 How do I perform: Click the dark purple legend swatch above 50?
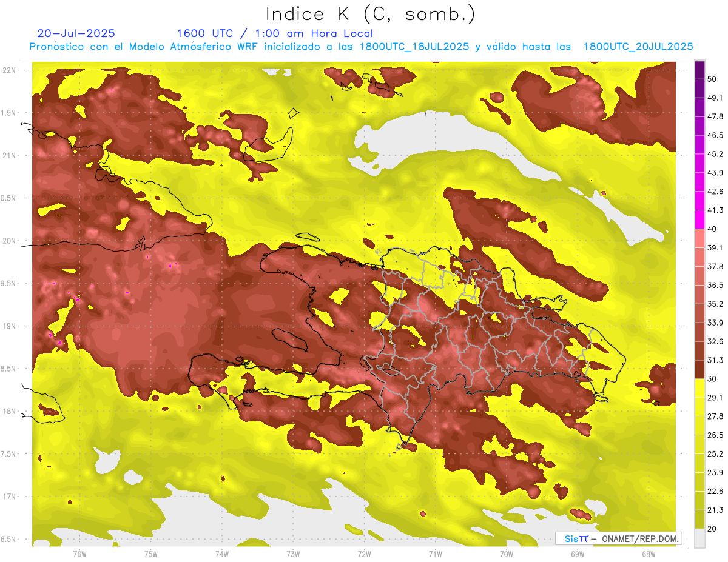tap(699, 70)
